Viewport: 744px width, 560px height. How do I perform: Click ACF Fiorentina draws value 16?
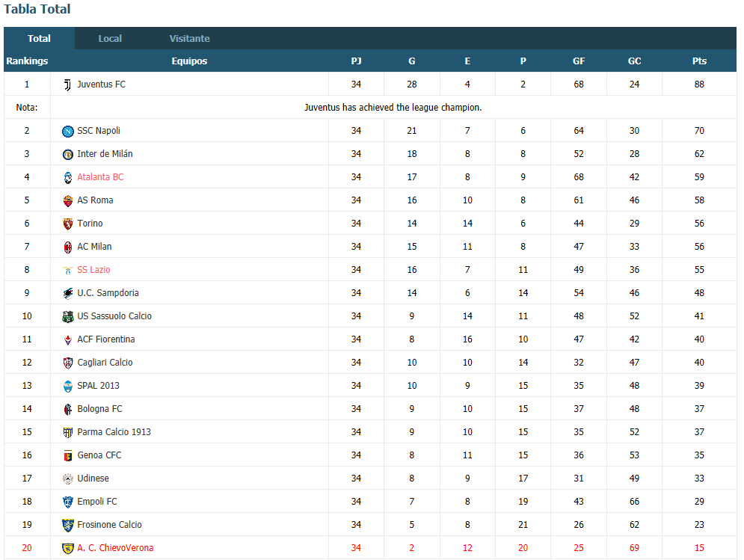467,339
